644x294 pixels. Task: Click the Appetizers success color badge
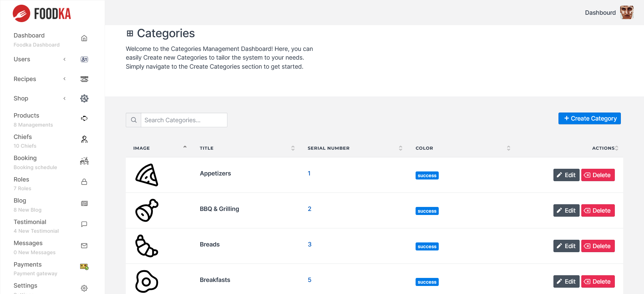(427, 175)
